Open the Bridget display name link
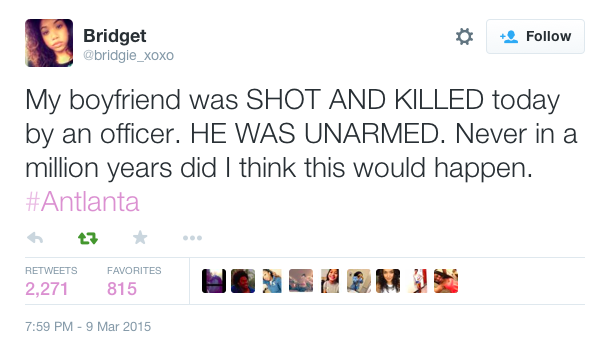This screenshot has height=362, width=615. tap(115, 36)
